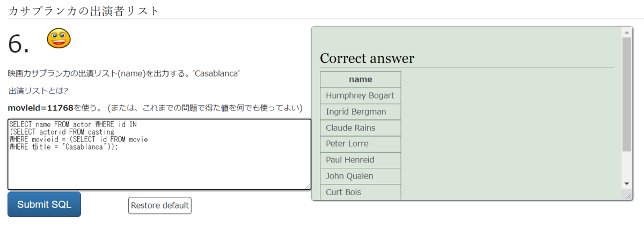
Task: Select the Paul Henreid row
Action: click(360, 160)
